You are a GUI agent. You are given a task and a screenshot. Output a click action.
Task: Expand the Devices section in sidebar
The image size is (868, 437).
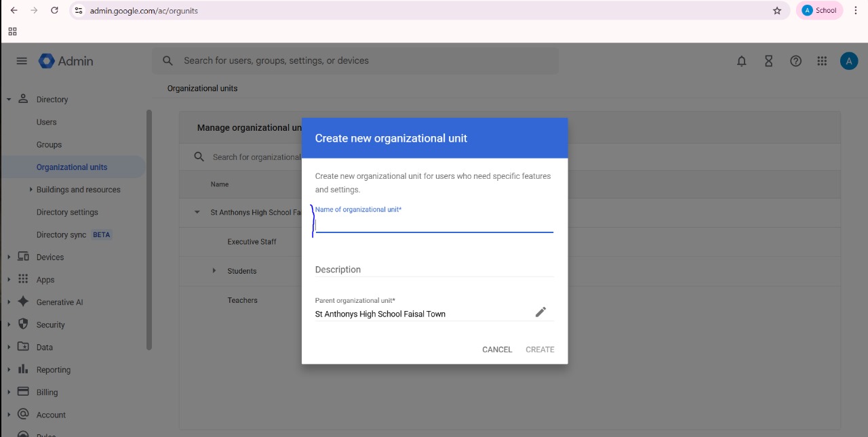point(9,257)
